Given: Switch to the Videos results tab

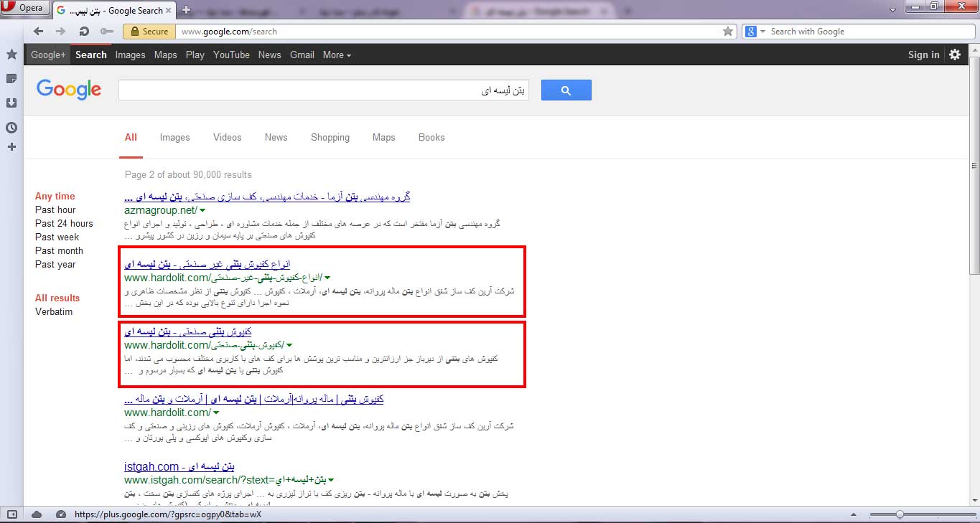Looking at the screenshot, I should tap(228, 137).
